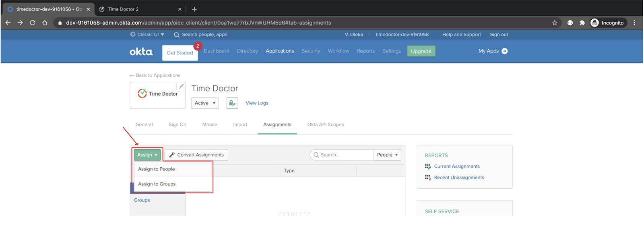Open the Get Started tab
Image resolution: width=644 pixels, height=233 pixels.
pos(180,53)
